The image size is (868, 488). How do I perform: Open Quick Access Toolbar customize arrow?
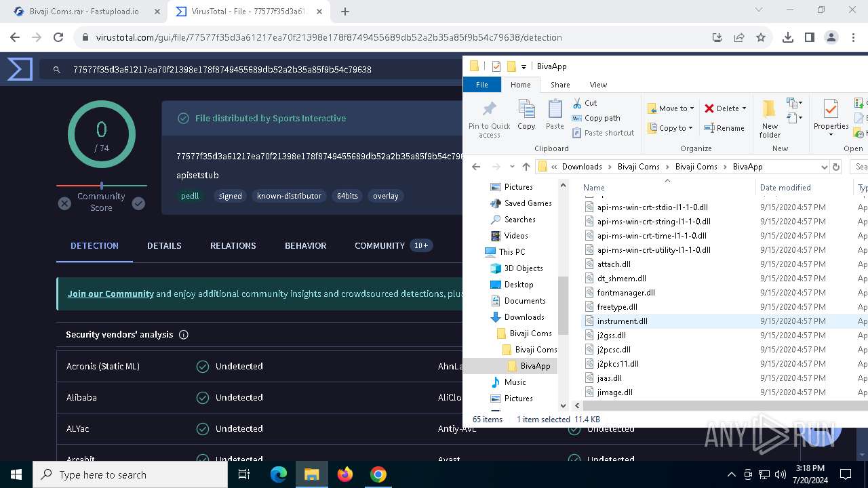[x=524, y=66]
